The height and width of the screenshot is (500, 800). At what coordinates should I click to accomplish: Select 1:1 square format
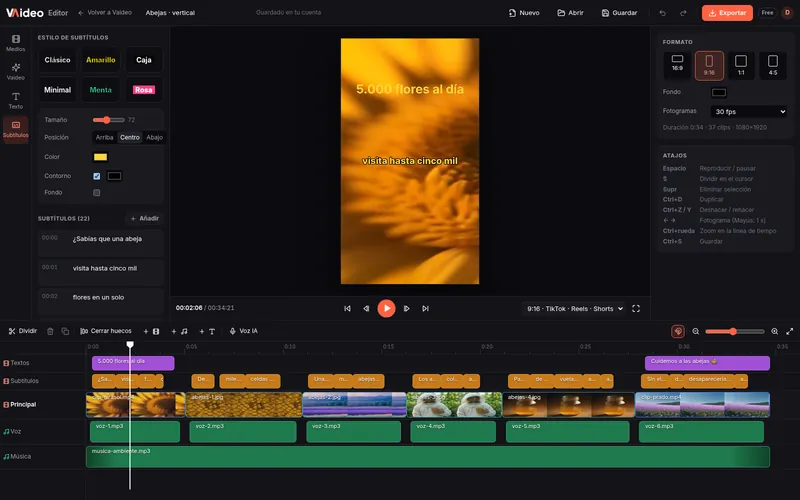coord(741,65)
